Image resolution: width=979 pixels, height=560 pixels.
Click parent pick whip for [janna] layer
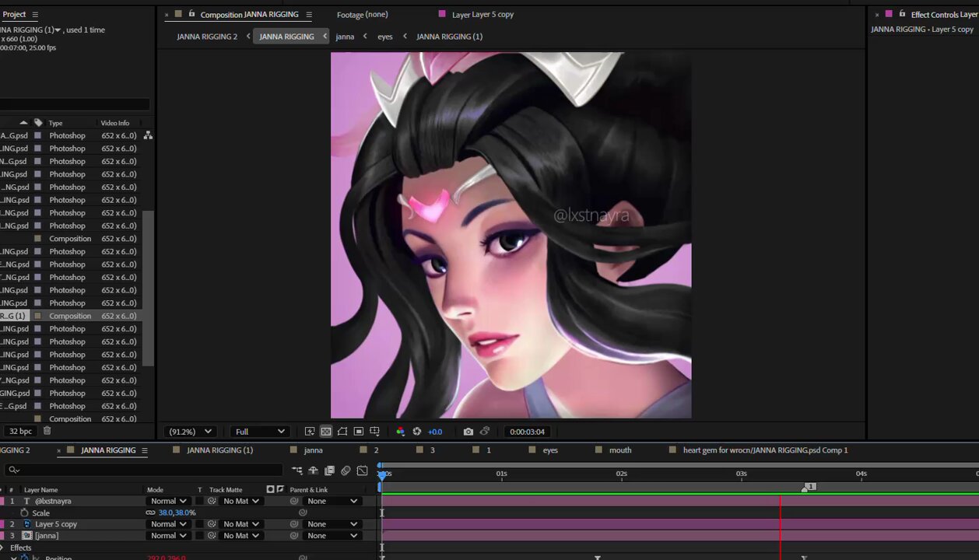point(294,536)
